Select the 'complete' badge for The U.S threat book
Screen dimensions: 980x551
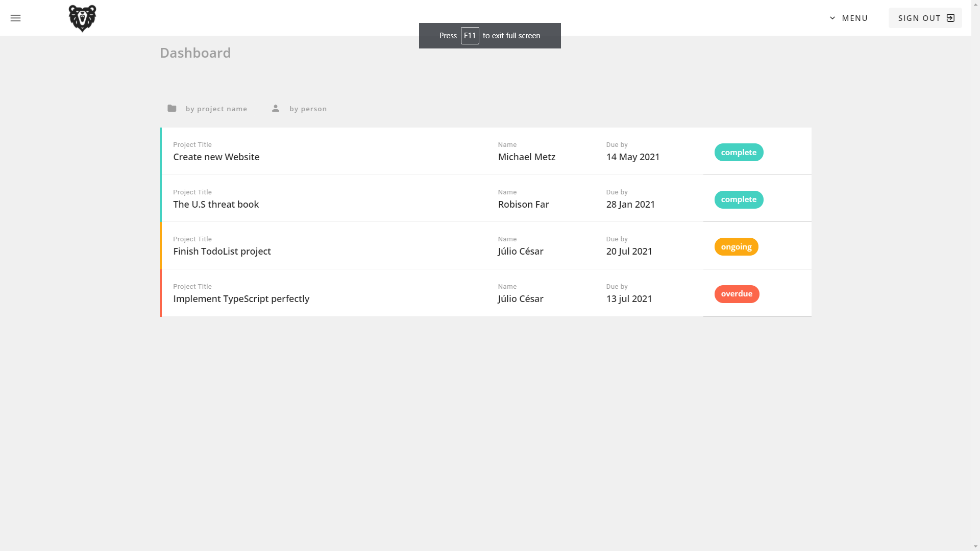739,199
